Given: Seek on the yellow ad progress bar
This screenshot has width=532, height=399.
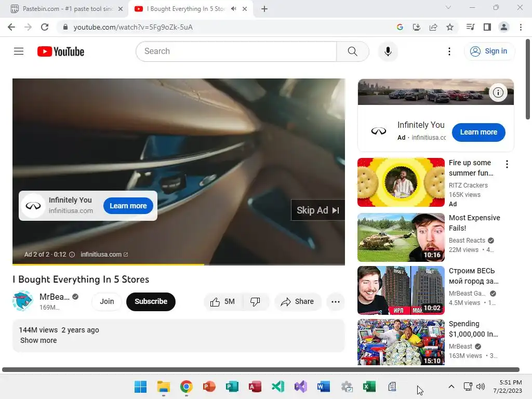Looking at the screenshot, I should pyautogui.click(x=179, y=264).
